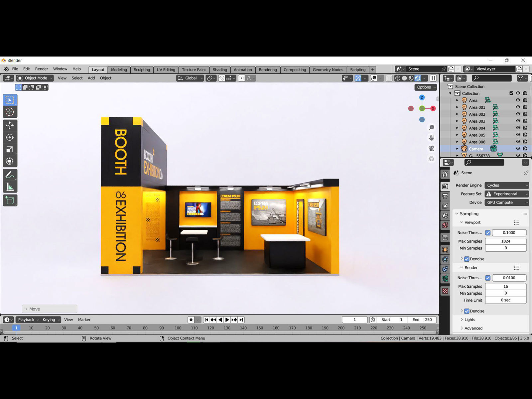Select the Select Box tool
The height and width of the screenshot is (399, 532).
[x=10, y=100]
